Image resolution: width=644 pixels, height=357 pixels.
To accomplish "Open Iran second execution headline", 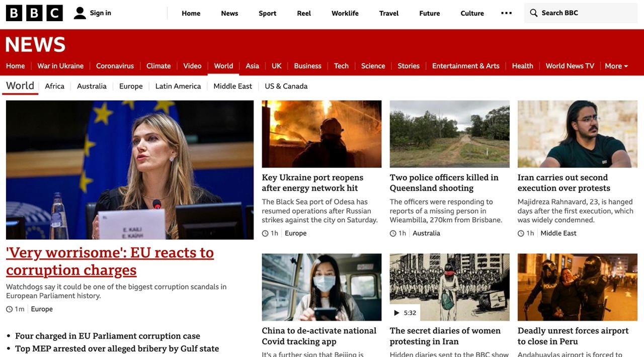I will [x=563, y=183].
